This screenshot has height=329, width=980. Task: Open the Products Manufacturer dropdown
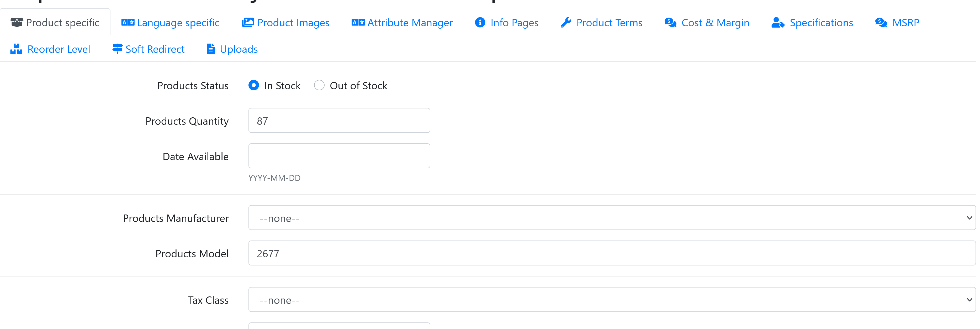[x=612, y=218]
